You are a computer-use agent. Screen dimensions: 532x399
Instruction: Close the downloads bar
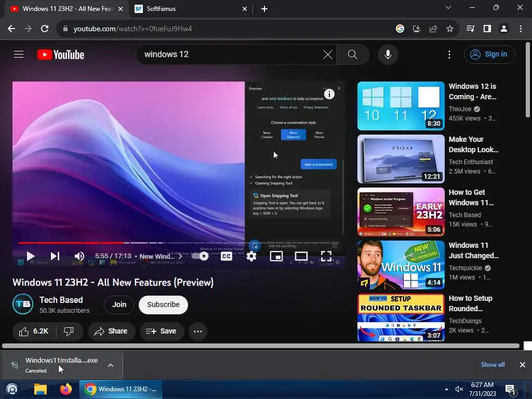point(523,365)
